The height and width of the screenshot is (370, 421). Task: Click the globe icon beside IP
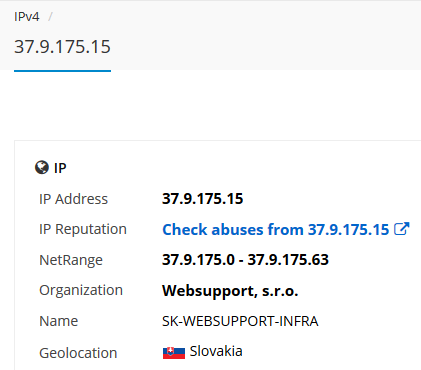pyautogui.click(x=42, y=167)
